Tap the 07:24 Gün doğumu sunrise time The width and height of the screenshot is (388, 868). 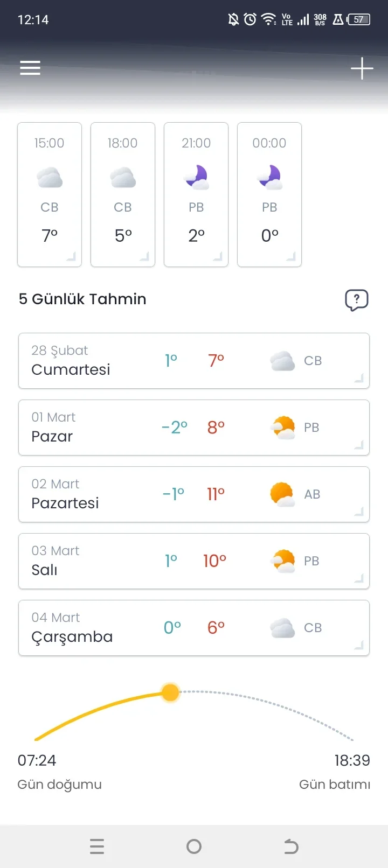tap(37, 760)
